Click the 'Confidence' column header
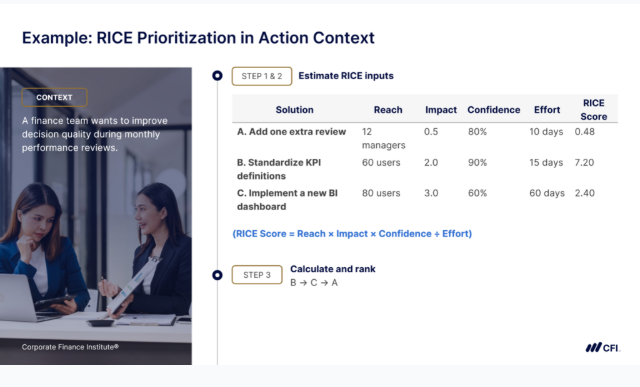This screenshot has height=387, width=640. [493, 110]
